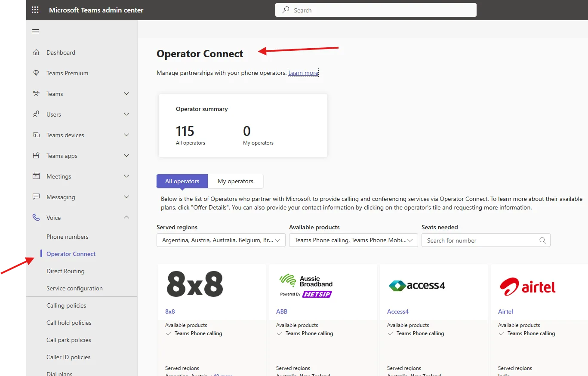The width and height of the screenshot is (588, 376).
Task: Expand the Teams section in sidebar
Action: [126, 93]
